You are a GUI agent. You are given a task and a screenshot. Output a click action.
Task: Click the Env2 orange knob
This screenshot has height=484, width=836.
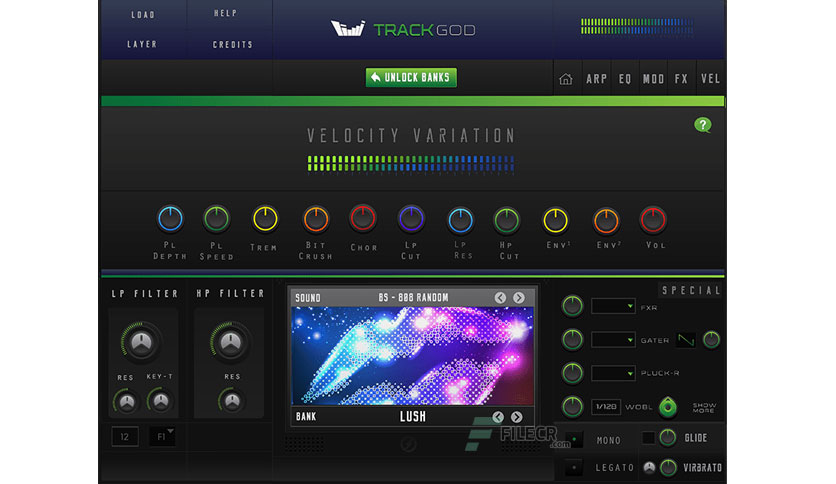coord(606,221)
